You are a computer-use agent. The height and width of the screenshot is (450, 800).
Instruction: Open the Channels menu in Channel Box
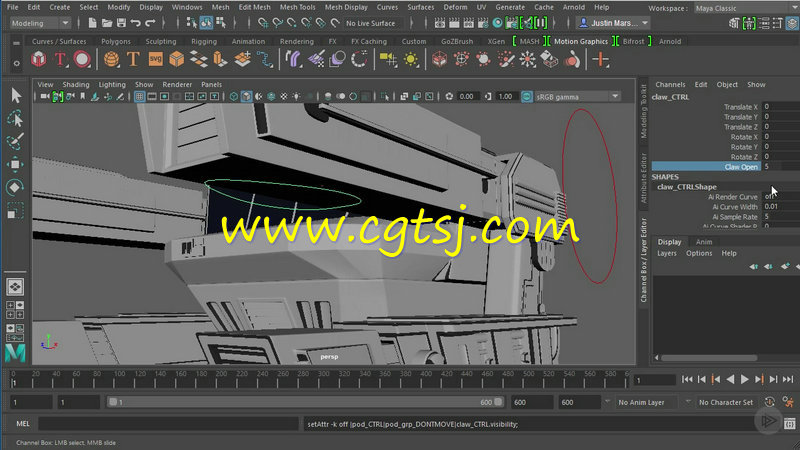670,85
